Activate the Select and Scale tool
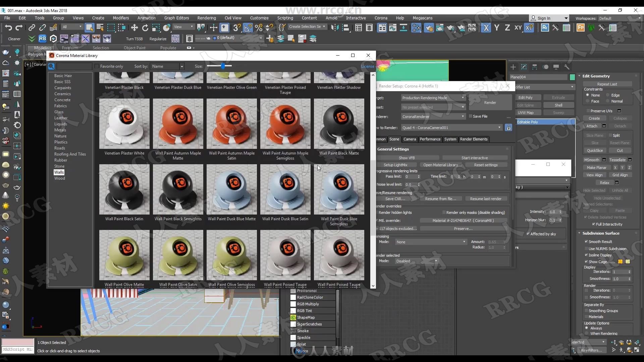This screenshot has width=644, height=362. coord(156,27)
